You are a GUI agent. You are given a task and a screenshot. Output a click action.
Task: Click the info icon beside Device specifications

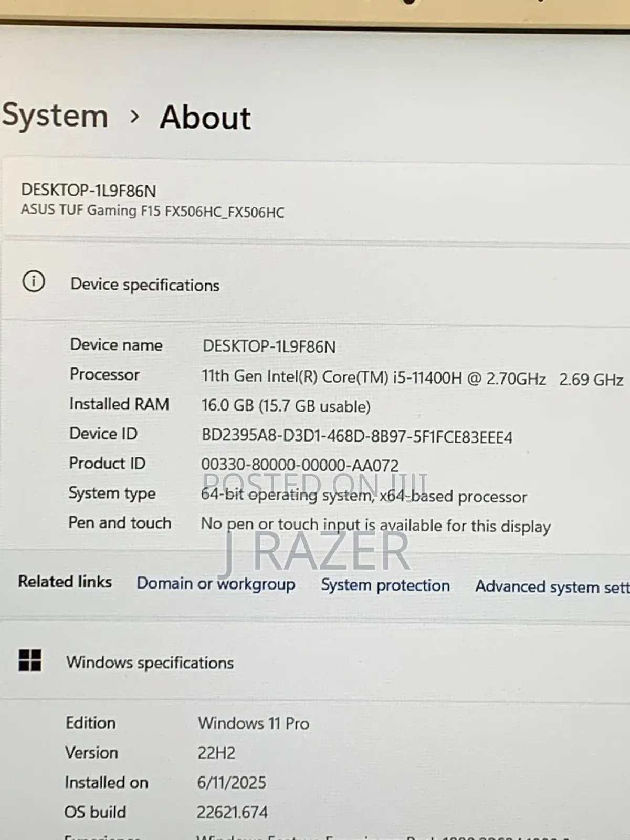[34, 281]
